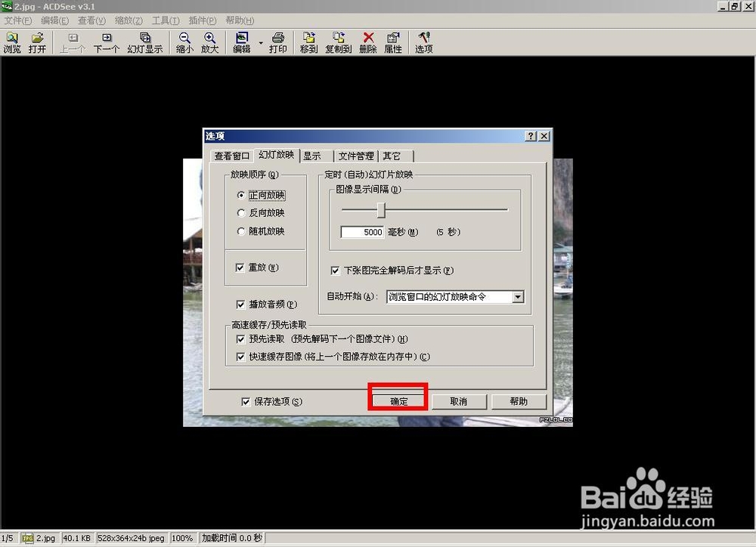756x547 pixels.
Task: Open the 帮助(H) menu
Action: point(240,20)
